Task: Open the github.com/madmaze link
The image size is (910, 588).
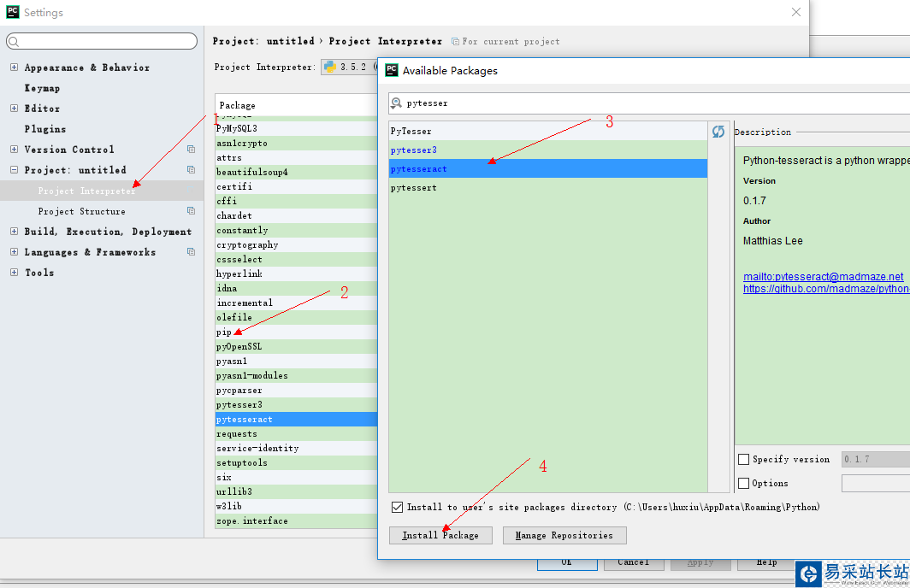Action: 826,288
